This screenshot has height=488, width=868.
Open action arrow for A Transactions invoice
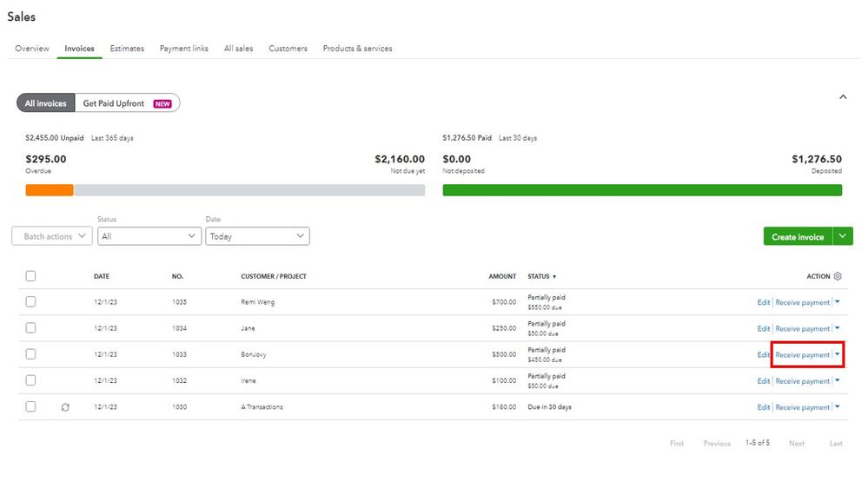pyautogui.click(x=837, y=406)
